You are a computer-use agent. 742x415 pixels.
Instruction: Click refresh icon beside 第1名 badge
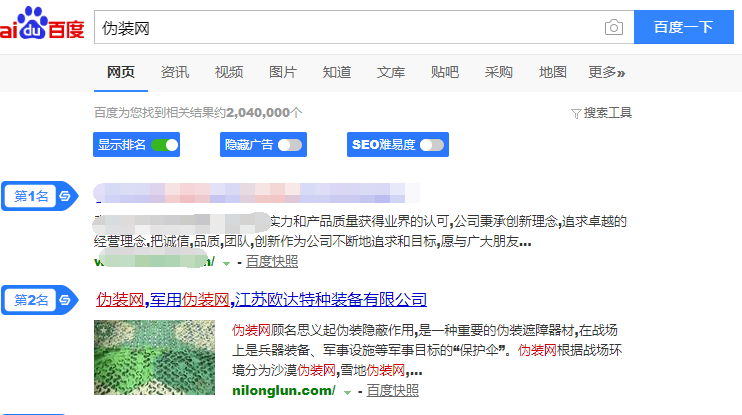tap(65, 196)
